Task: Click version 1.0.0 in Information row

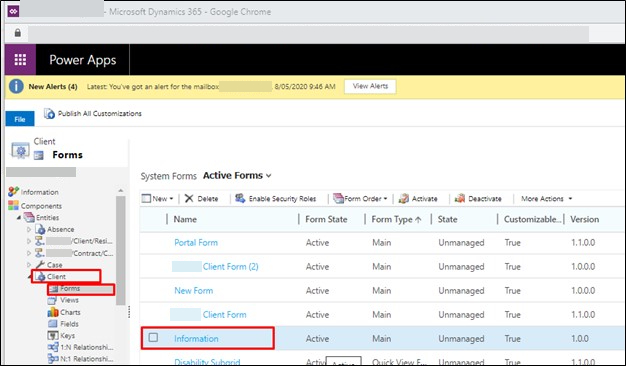Action: (x=580, y=338)
